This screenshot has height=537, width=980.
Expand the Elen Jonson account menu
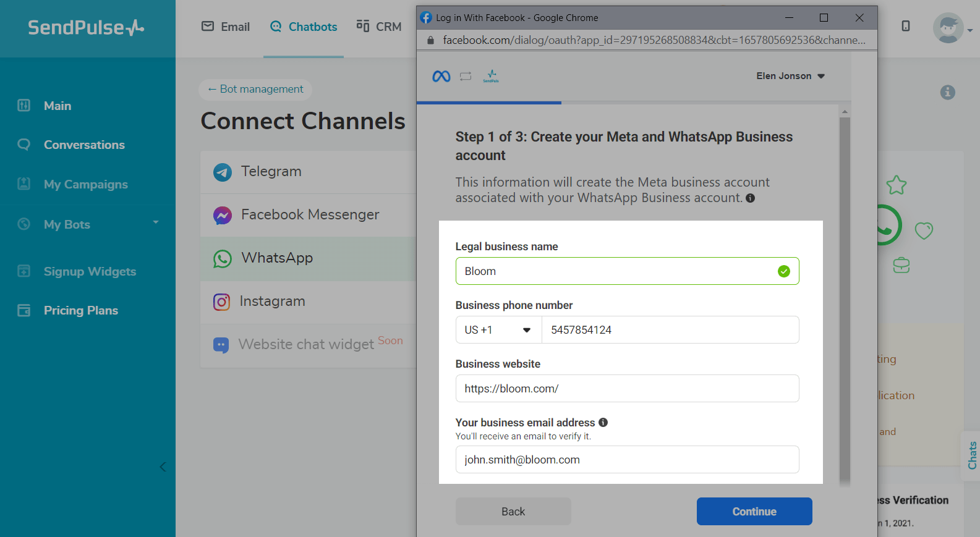790,76
